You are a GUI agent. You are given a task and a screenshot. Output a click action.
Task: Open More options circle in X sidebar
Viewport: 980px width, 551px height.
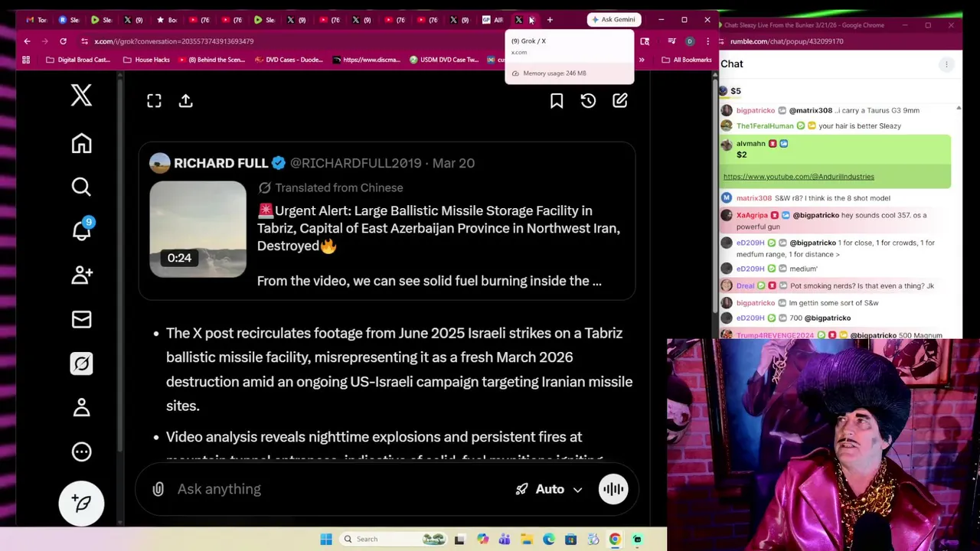pyautogui.click(x=81, y=452)
